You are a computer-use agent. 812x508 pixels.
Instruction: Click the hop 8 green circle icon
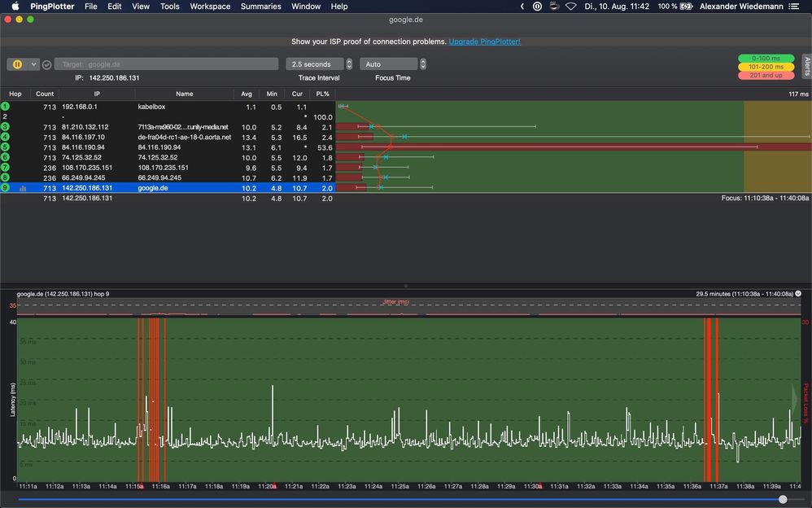pos(5,177)
